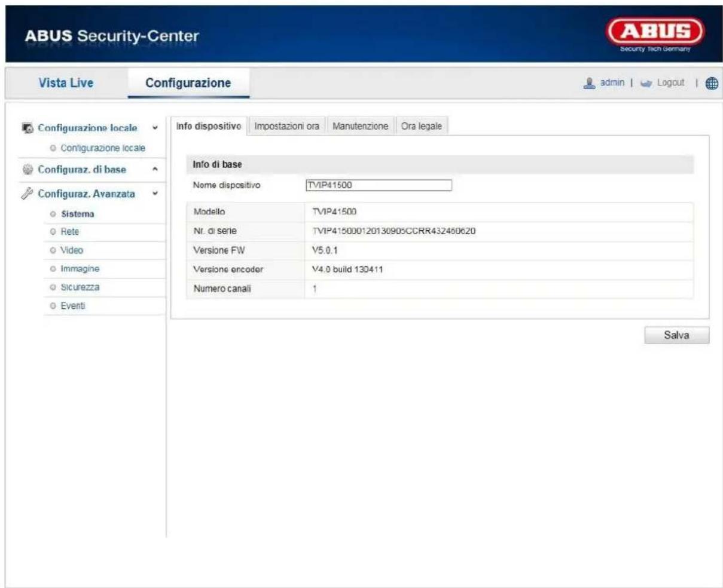Select the Configurazione main tab

pos(188,83)
